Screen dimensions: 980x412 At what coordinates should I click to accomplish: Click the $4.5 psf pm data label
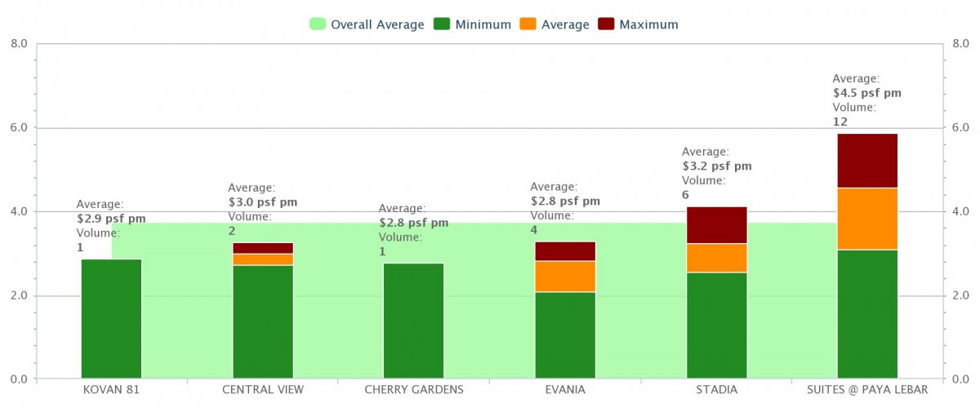point(867,93)
